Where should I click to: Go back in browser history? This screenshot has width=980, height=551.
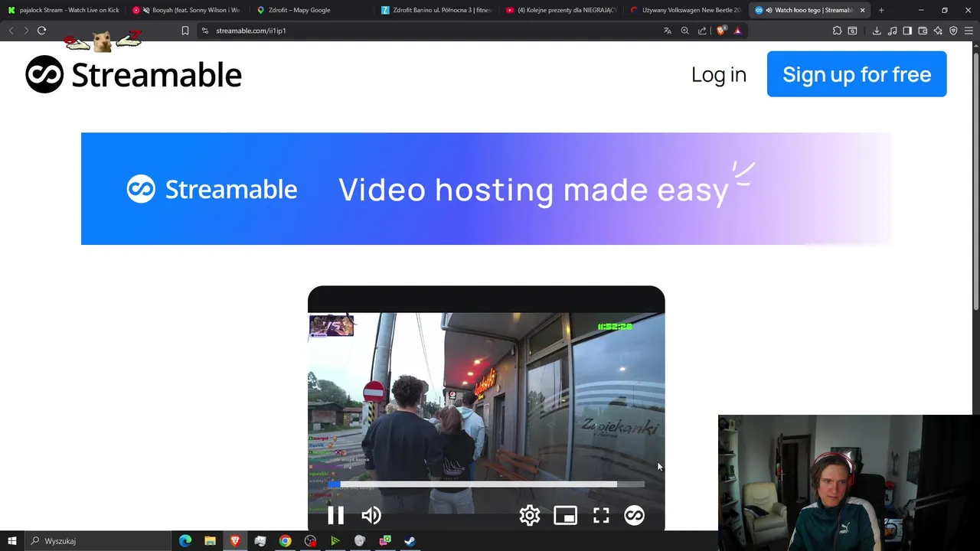[11, 31]
